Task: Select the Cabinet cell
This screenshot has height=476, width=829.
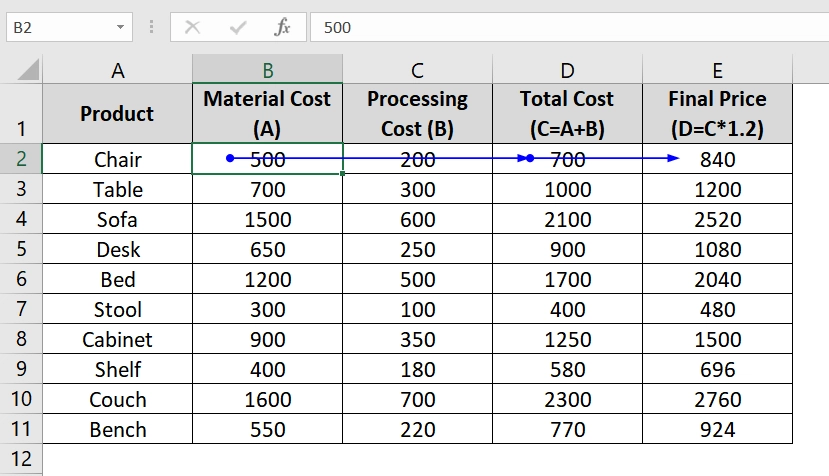Action: (117, 339)
